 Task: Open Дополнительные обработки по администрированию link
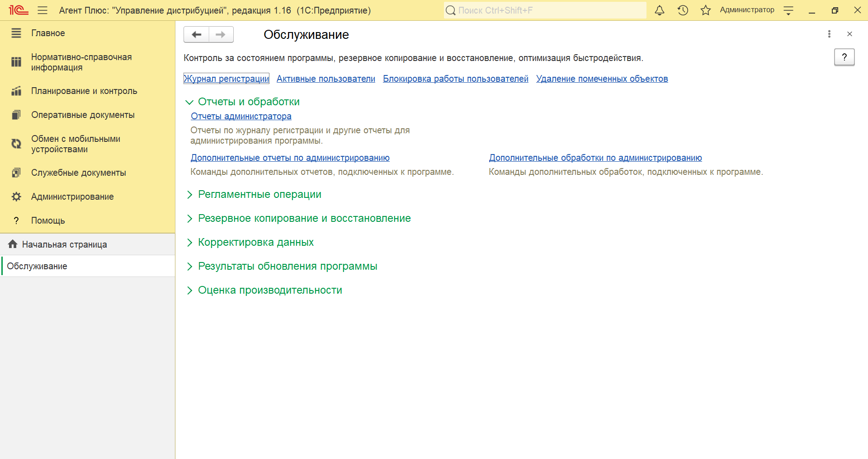595,158
